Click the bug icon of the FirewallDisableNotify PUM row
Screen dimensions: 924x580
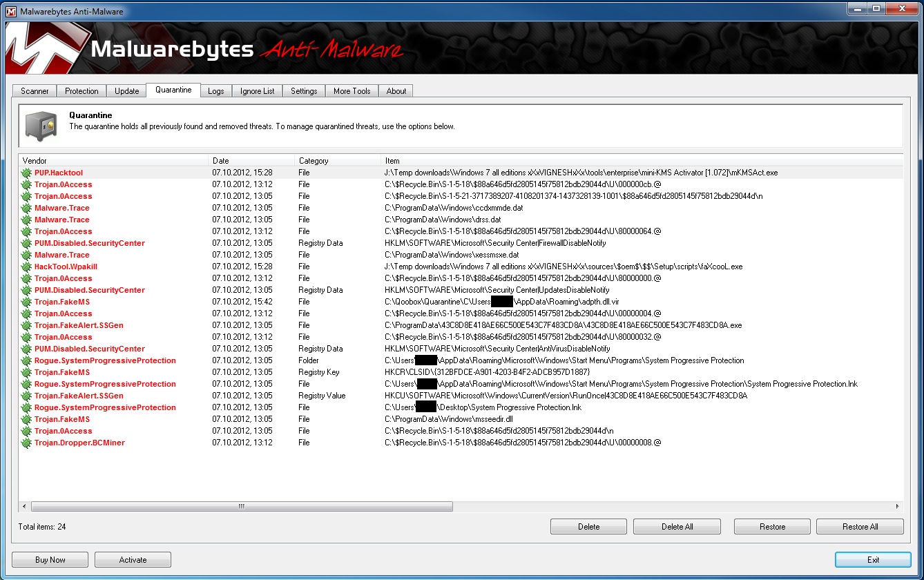point(26,243)
